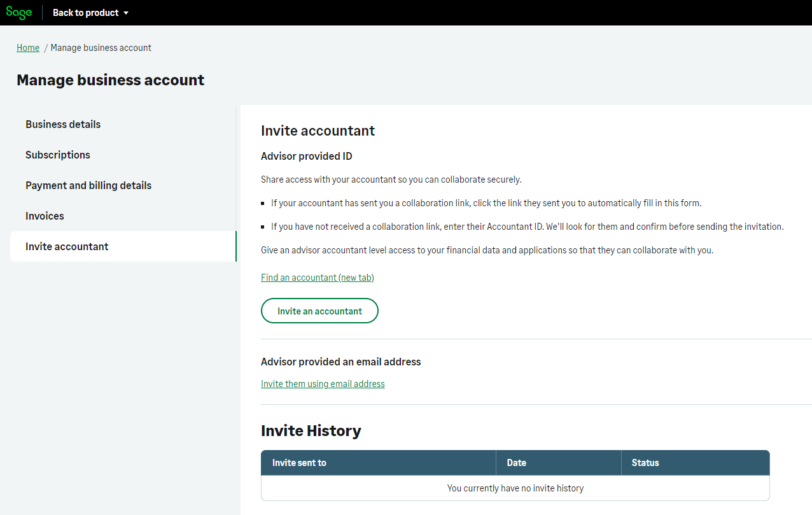The width and height of the screenshot is (812, 515).
Task: Open Find an accountant in new tab
Action: [x=317, y=277]
